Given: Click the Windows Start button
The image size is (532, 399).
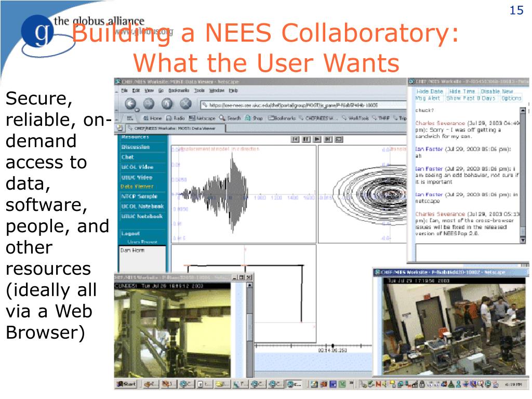Looking at the screenshot, I should click(x=126, y=384).
